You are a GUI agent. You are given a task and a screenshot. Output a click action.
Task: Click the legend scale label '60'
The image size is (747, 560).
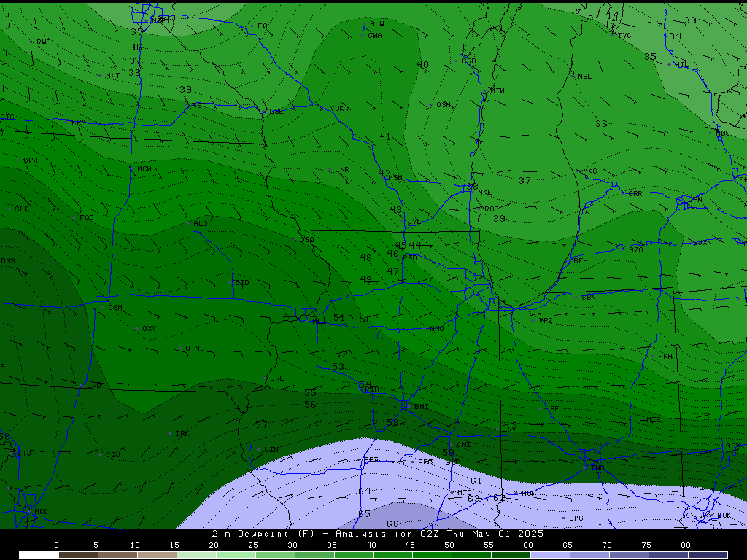pyautogui.click(x=528, y=545)
